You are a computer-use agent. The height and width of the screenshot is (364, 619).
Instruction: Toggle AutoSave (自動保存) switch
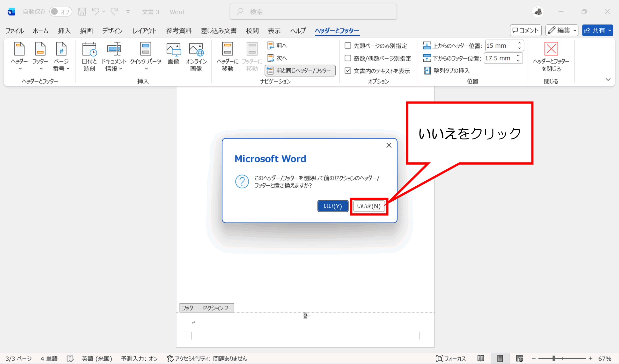click(x=61, y=12)
